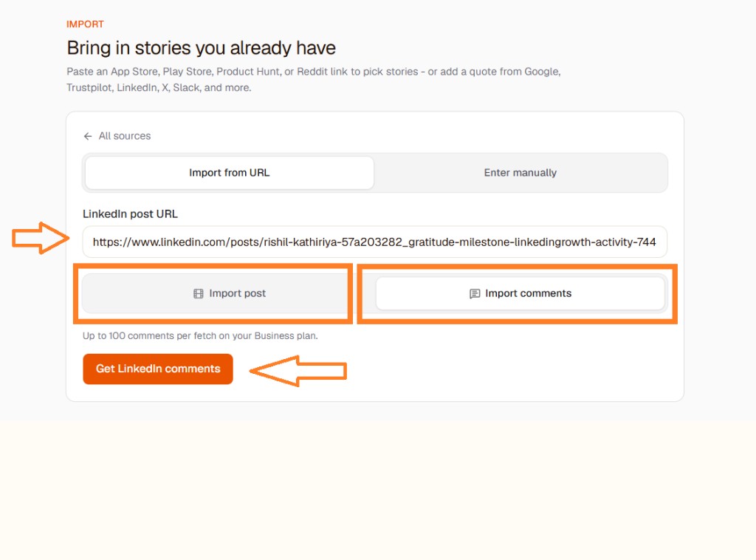Click the description text beginning "Paste an App Store"
Screen dimensions: 756x560
(313, 80)
